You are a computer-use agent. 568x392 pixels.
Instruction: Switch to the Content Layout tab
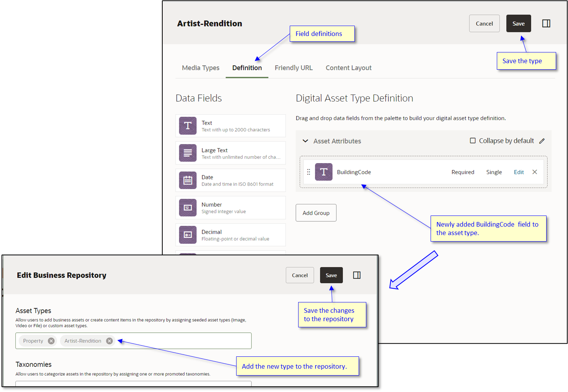[x=348, y=68]
